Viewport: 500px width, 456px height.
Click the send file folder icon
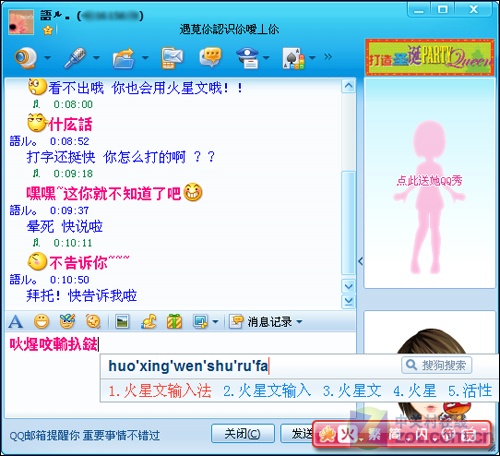pos(123,58)
